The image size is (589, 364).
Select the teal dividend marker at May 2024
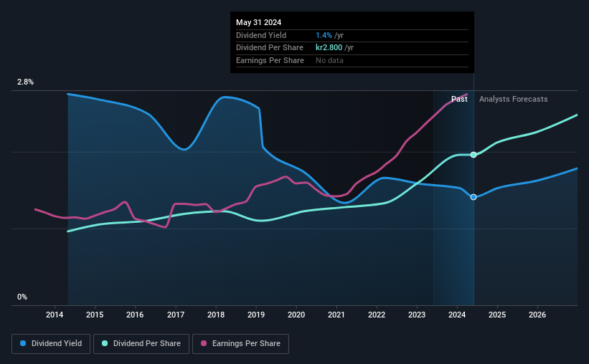coord(473,155)
